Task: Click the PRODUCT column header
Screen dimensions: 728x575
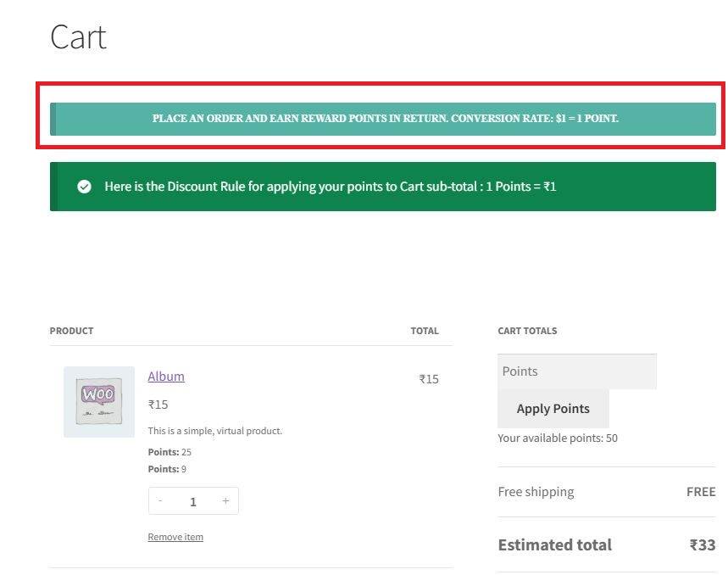Action: (x=71, y=331)
